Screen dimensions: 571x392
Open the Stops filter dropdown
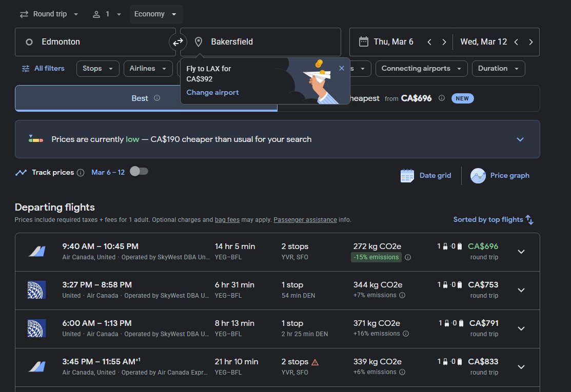pyautogui.click(x=97, y=68)
